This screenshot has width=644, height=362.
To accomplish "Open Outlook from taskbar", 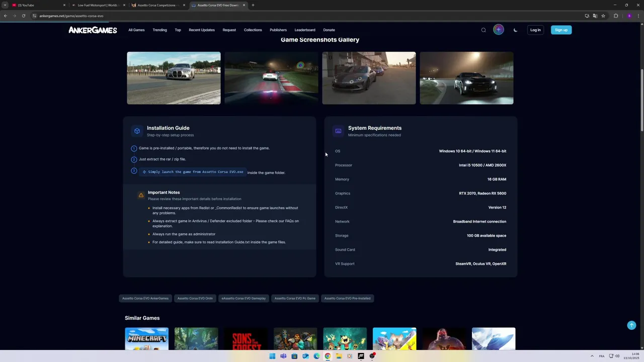I will pos(305,356).
